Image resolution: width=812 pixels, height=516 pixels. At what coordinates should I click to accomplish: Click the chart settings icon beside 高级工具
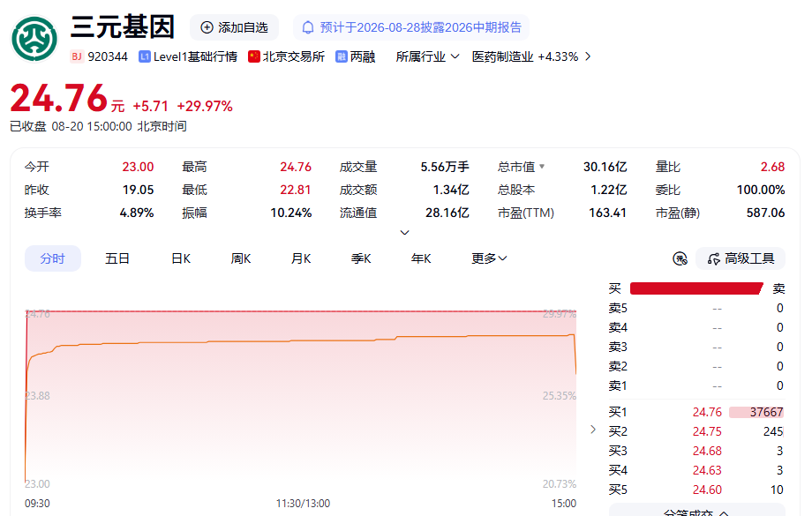(x=680, y=258)
